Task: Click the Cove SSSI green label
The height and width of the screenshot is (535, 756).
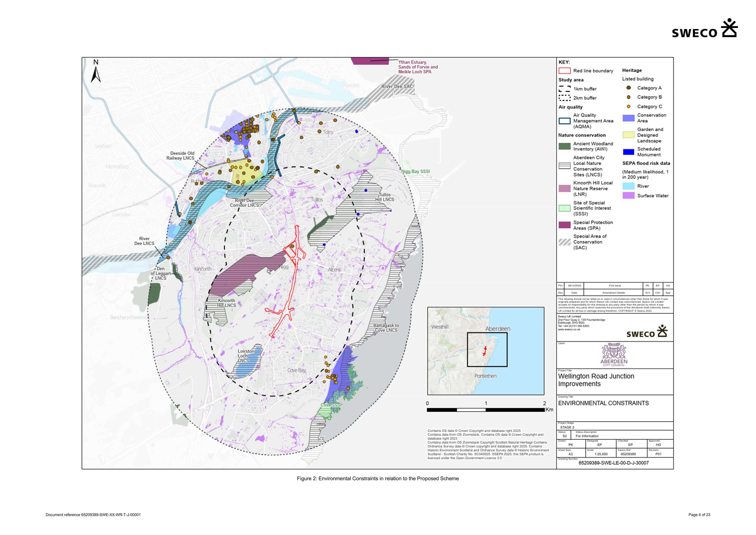Action: click(331, 405)
